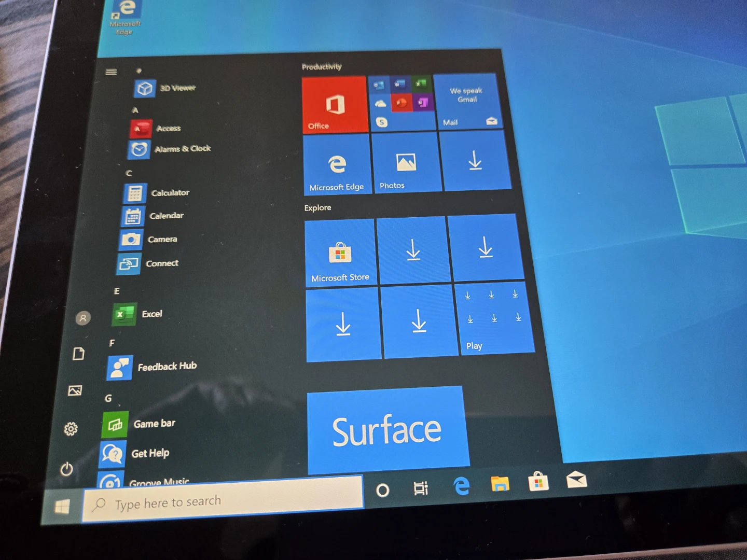Open Alarms & Clock app

coord(170,149)
